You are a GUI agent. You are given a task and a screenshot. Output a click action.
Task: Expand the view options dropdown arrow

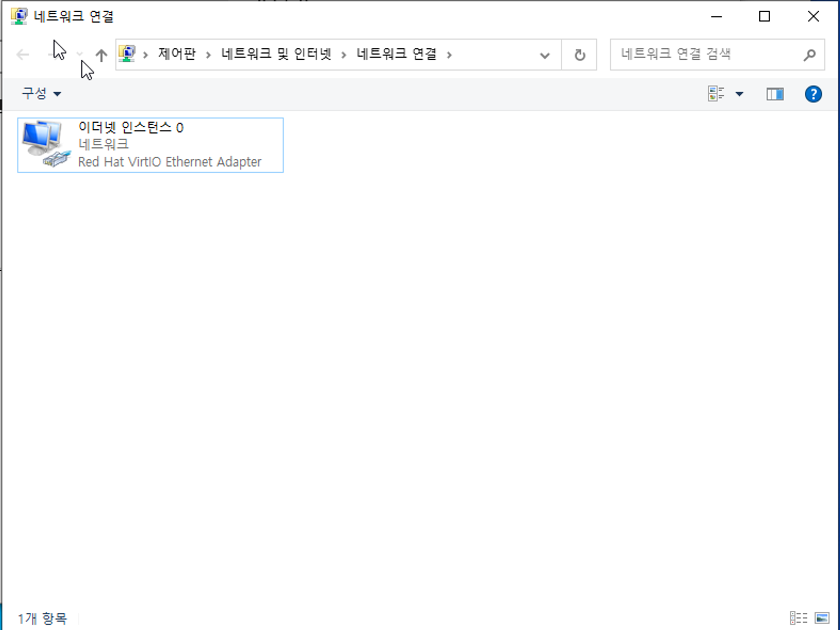[x=739, y=94]
